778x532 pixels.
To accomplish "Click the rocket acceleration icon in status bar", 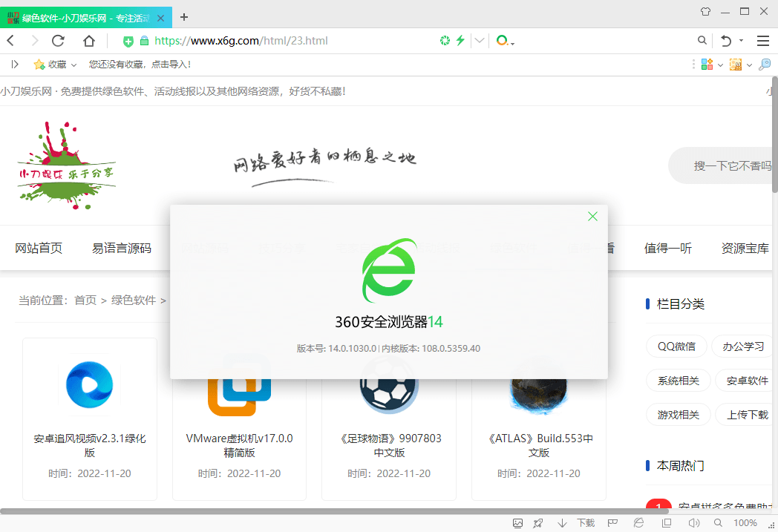I will (x=537, y=522).
